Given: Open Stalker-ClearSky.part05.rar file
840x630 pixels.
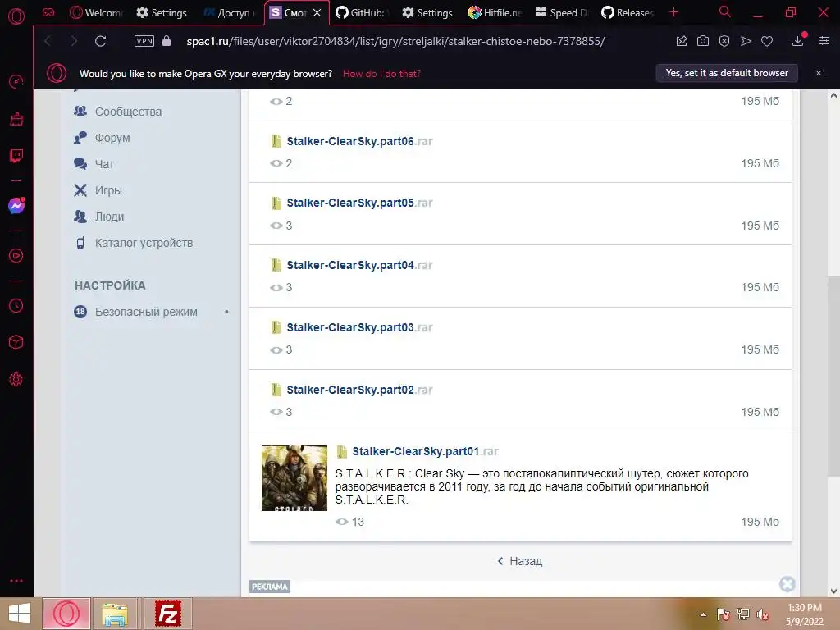Looking at the screenshot, I should point(359,203).
